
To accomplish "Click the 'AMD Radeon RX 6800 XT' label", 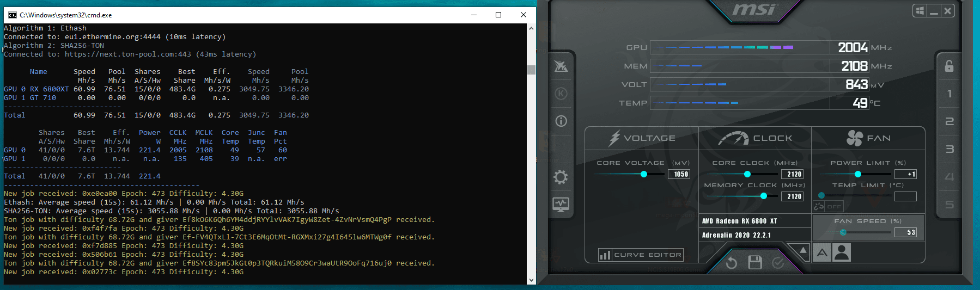I will (739, 221).
